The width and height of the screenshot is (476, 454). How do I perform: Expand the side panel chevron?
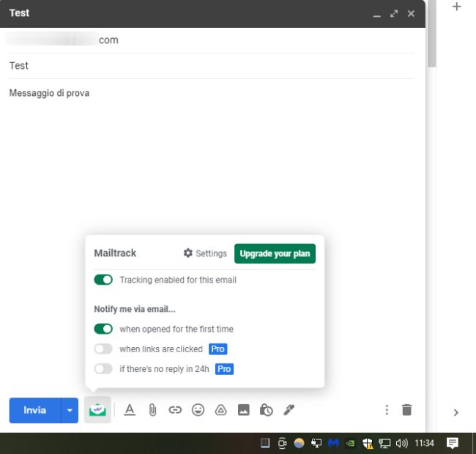click(x=455, y=413)
